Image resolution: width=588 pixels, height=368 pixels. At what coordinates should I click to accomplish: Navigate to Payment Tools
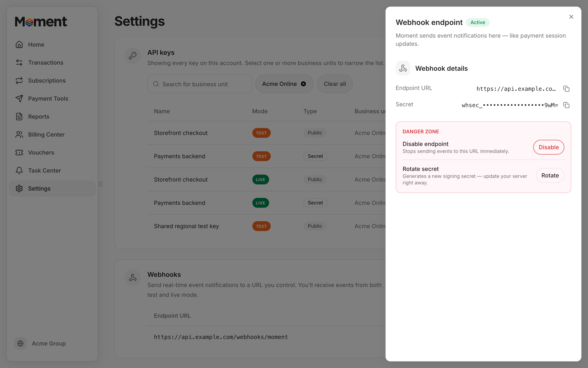tap(52, 99)
